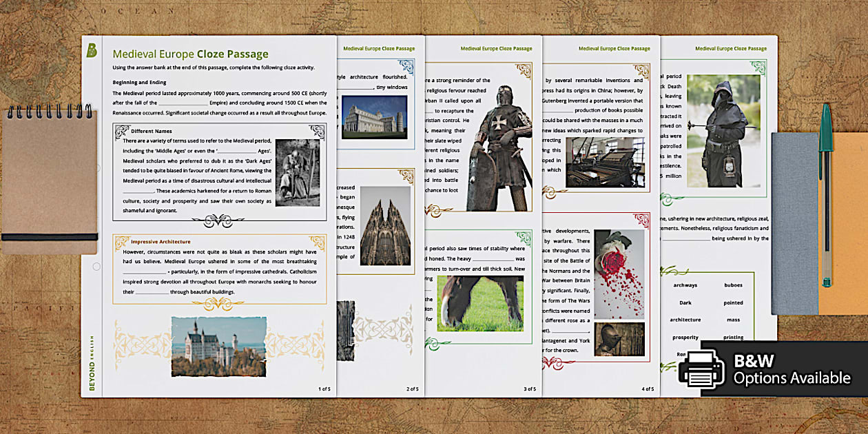Click the page 2 heading label

(x=380, y=48)
